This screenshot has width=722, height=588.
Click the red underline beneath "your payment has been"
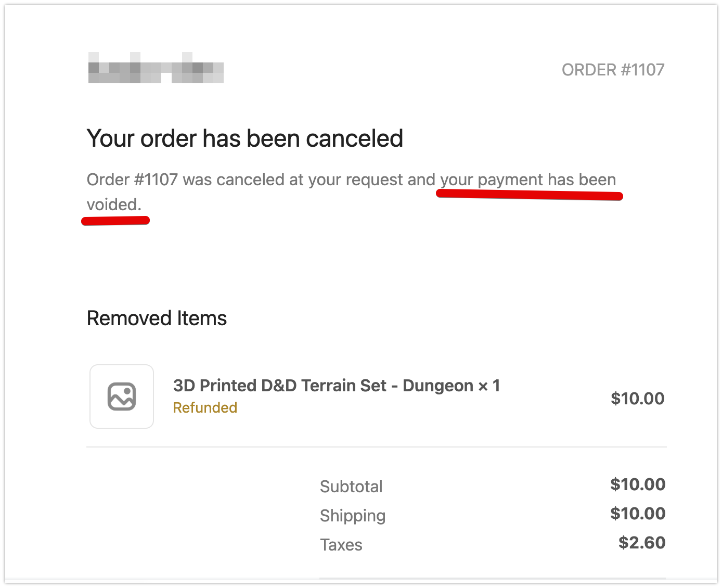pyautogui.click(x=529, y=195)
